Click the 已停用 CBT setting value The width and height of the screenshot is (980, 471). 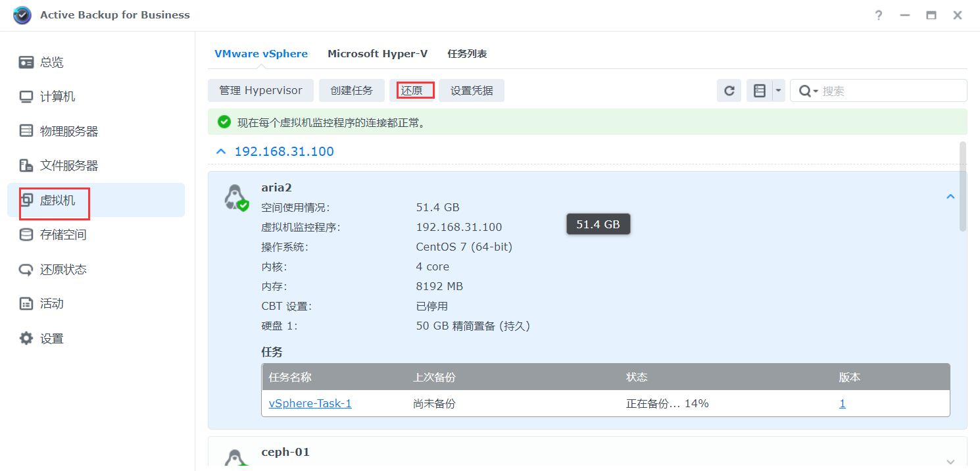[432, 307]
